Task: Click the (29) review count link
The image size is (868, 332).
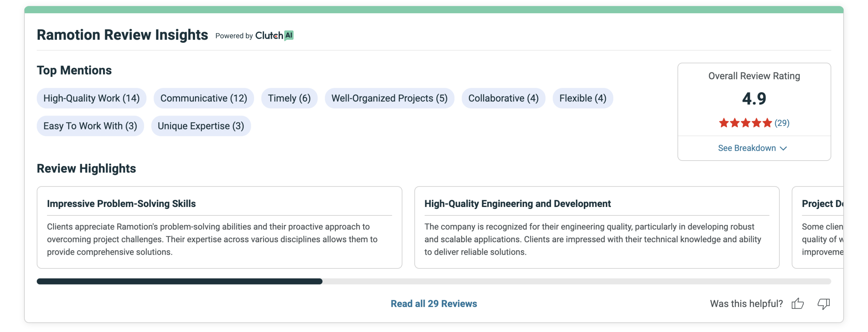Action: pos(782,123)
